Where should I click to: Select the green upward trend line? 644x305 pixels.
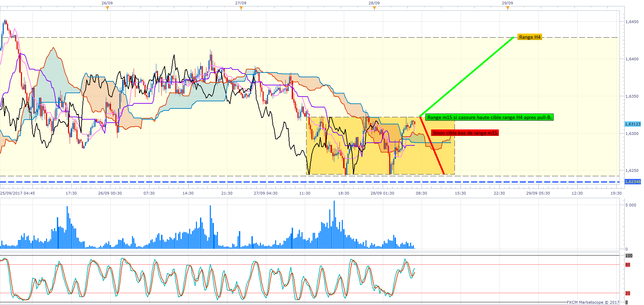coord(467,77)
